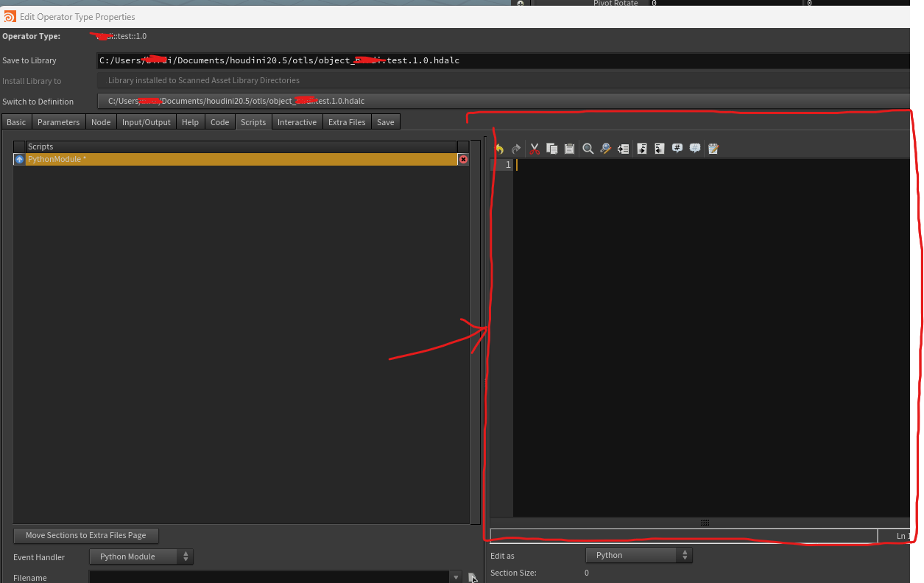Viewport: 924px width, 583px height.
Task: Switch to the Input/Output tab
Action: (x=146, y=122)
